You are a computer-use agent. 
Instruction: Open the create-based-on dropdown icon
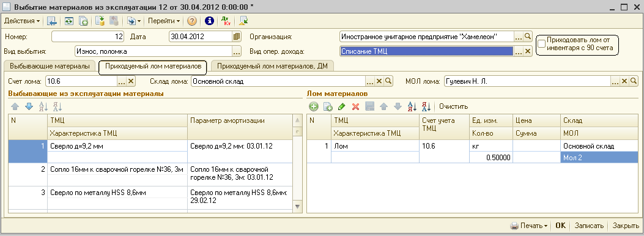click(134, 21)
